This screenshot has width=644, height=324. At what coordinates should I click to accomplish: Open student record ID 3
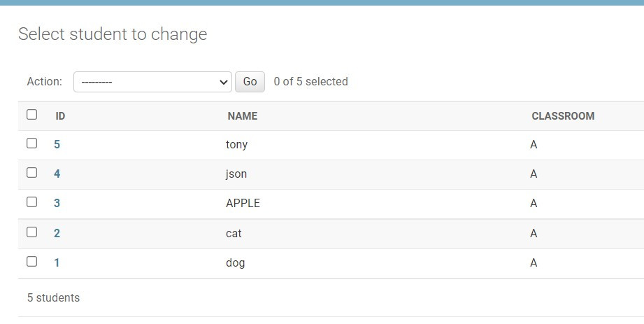click(x=57, y=204)
